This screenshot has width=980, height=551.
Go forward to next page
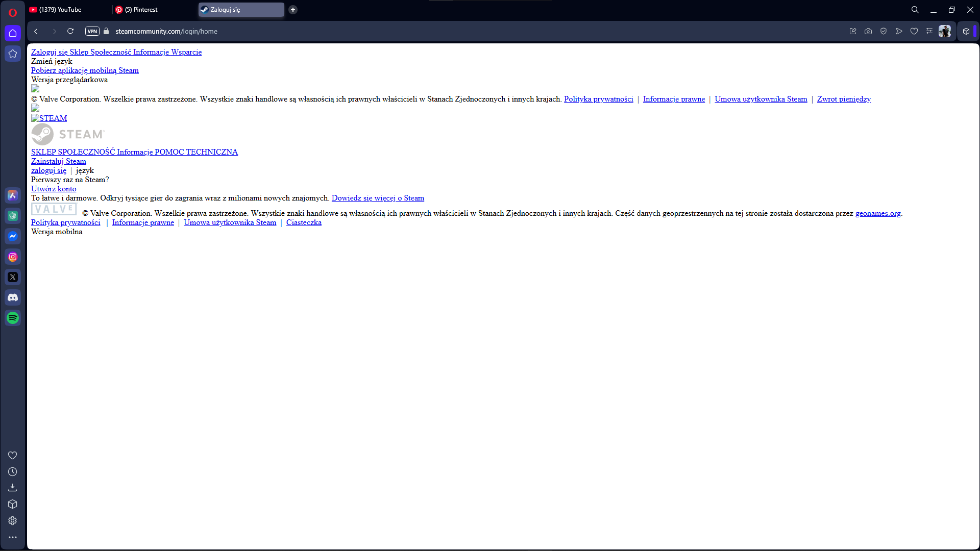[55, 31]
